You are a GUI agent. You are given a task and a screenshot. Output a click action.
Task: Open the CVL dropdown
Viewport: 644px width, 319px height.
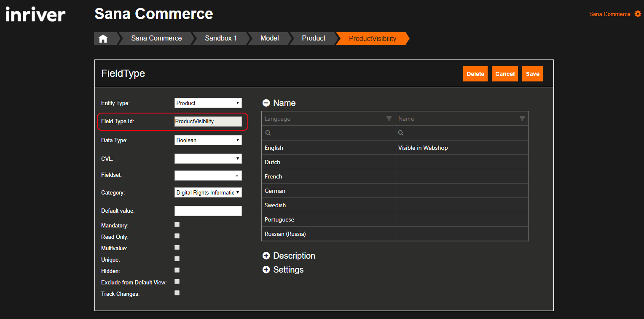[208, 159]
